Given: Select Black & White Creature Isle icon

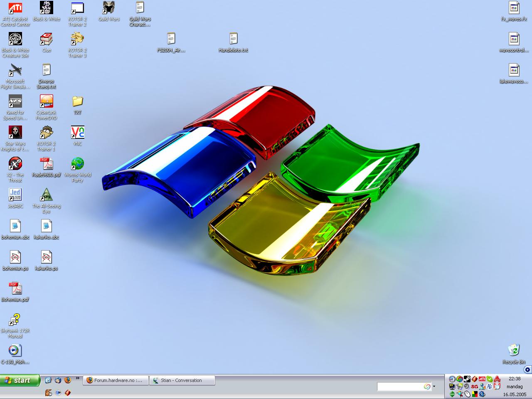Looking at the screenshot, I should click(15, 45).
